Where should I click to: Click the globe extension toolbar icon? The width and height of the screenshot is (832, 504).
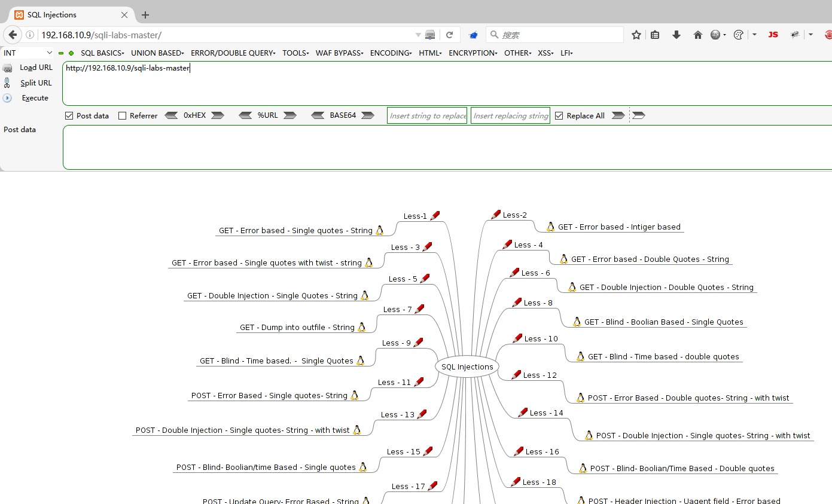coord(715,35)
